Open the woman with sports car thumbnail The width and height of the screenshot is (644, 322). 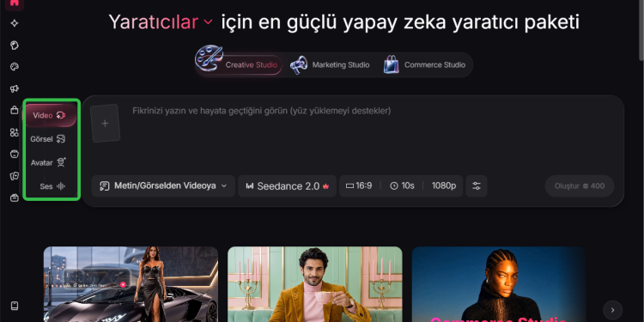tap(131, 284)
